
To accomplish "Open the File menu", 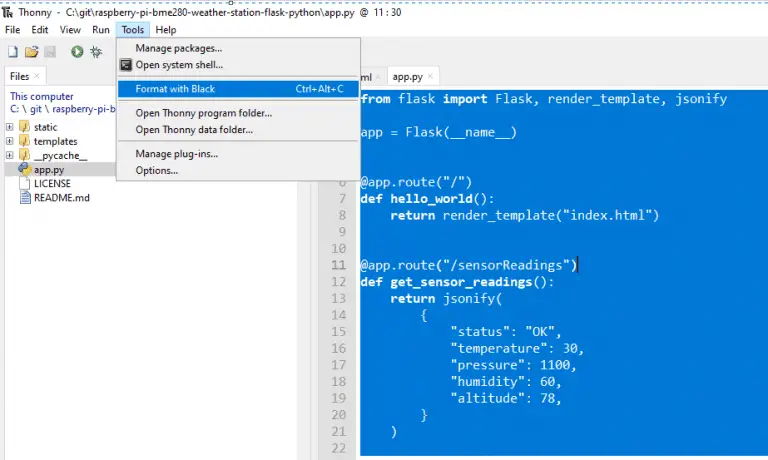I will point(13,30).
